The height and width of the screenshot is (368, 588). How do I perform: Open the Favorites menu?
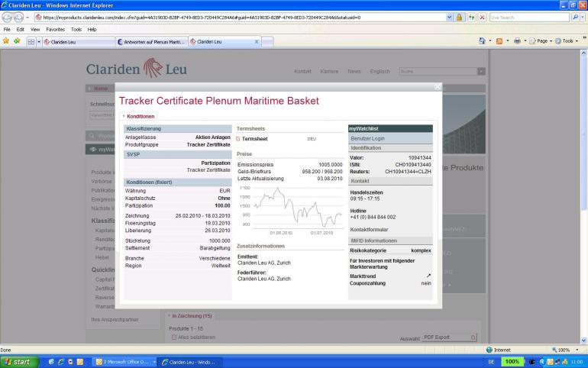(x=56, y=29)
